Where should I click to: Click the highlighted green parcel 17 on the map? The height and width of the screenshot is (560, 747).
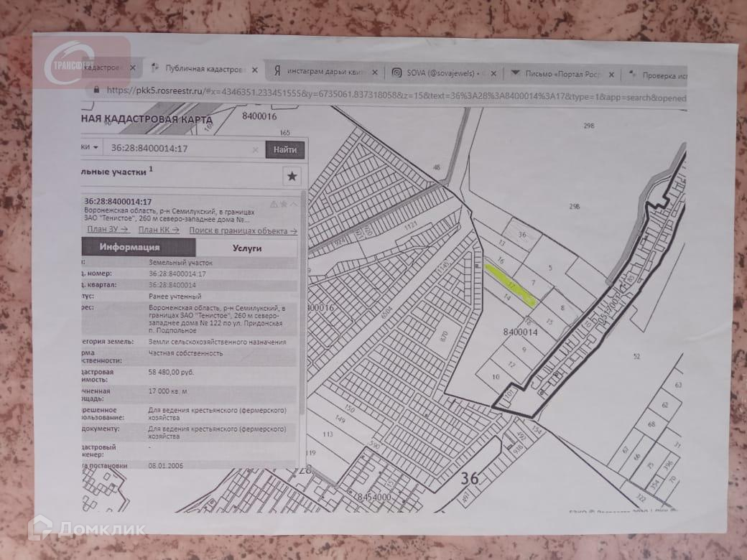coord(510,285)
